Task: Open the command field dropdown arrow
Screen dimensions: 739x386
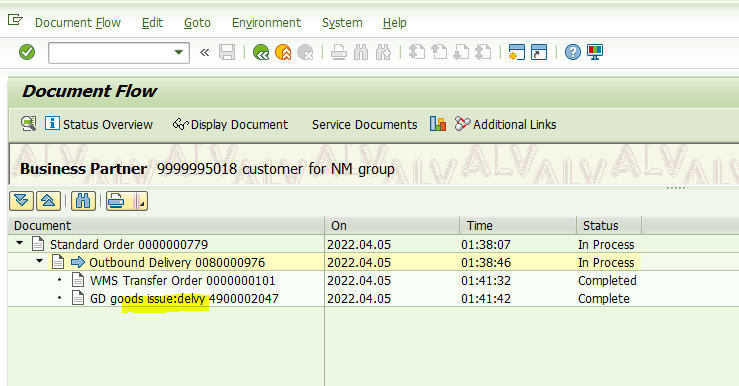Action: click(179, 52)
